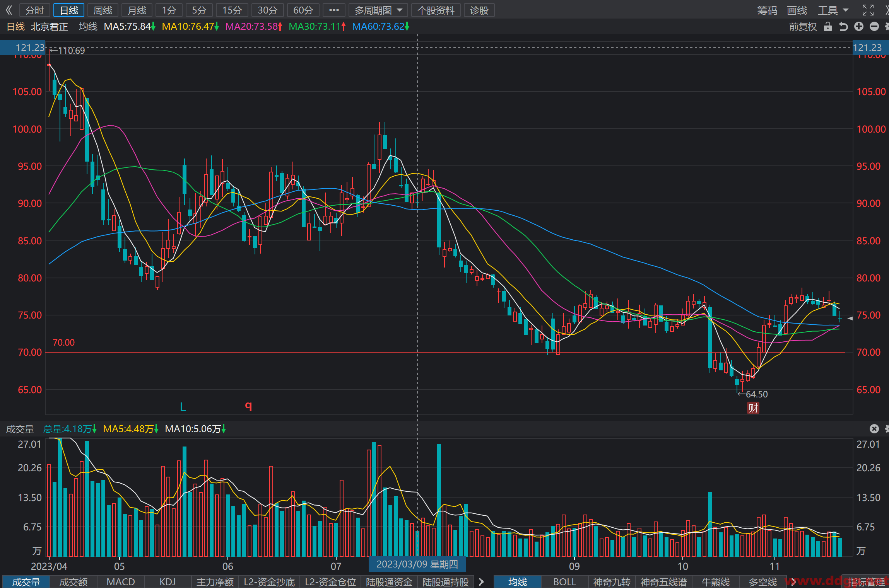Select the 多空线 indicator tab

point(762,582)
